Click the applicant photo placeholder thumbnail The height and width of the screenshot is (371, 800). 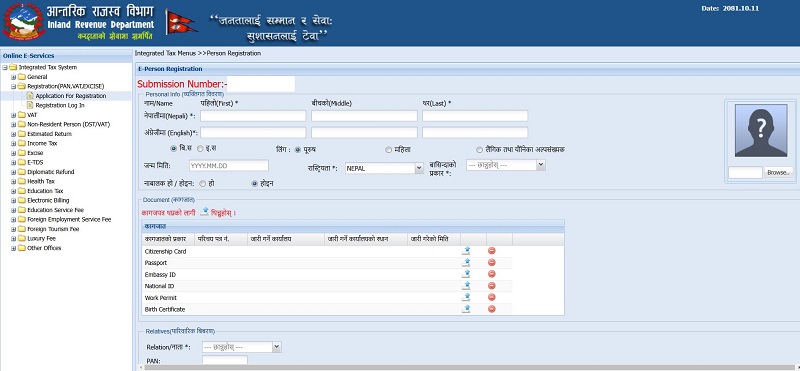coord(761,131)
